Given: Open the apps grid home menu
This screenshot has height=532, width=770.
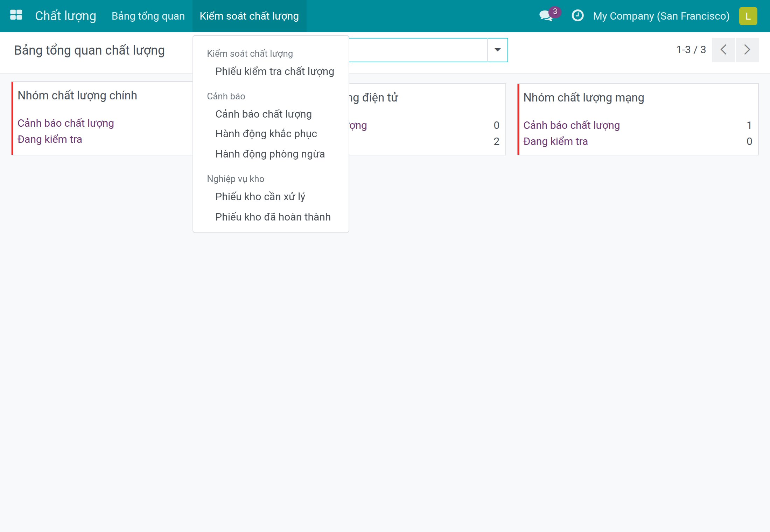Looking at the screenshot, I should point(16,15).
